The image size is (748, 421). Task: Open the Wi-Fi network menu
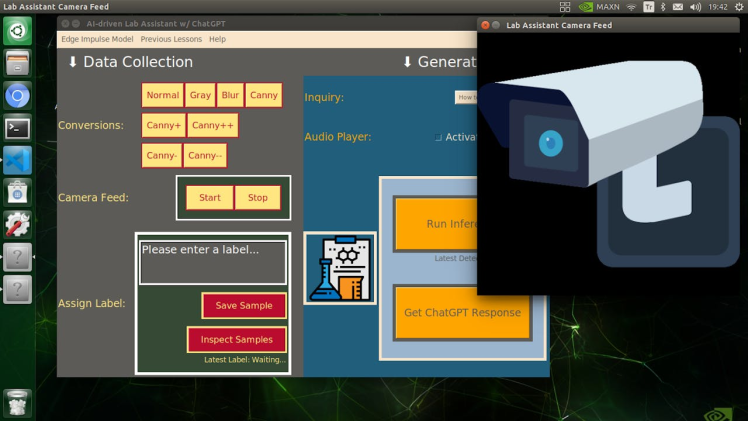click(x=631, y=7)
